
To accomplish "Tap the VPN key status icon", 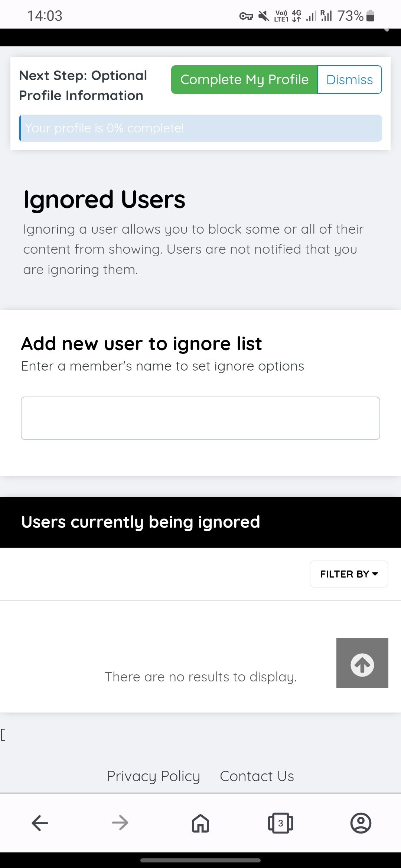I will 246,16.
